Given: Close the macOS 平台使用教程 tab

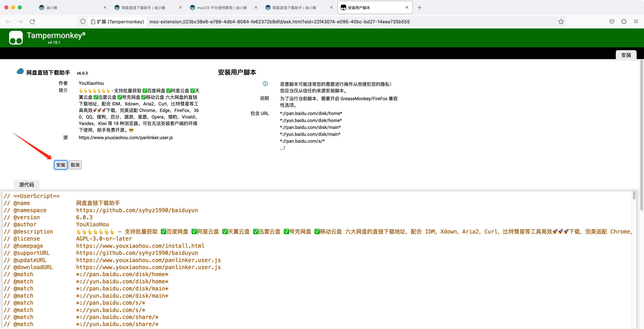Looking at the screenshot, I should coord(256,8).
